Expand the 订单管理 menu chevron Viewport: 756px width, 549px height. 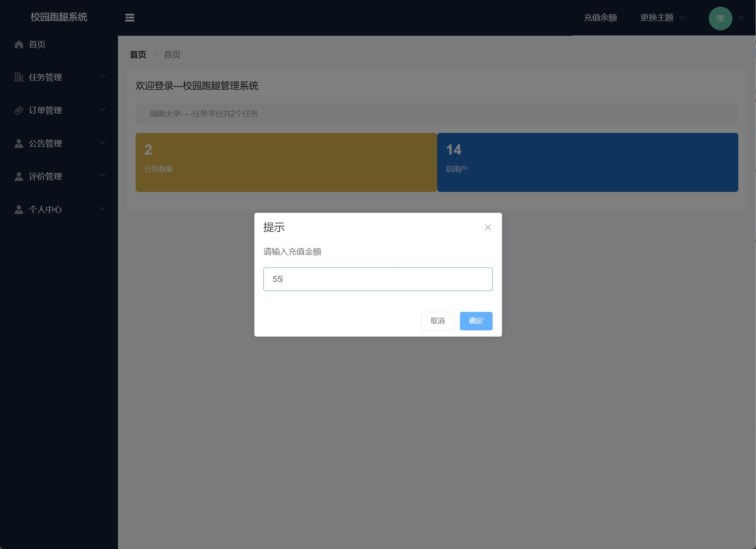(103, 109)
